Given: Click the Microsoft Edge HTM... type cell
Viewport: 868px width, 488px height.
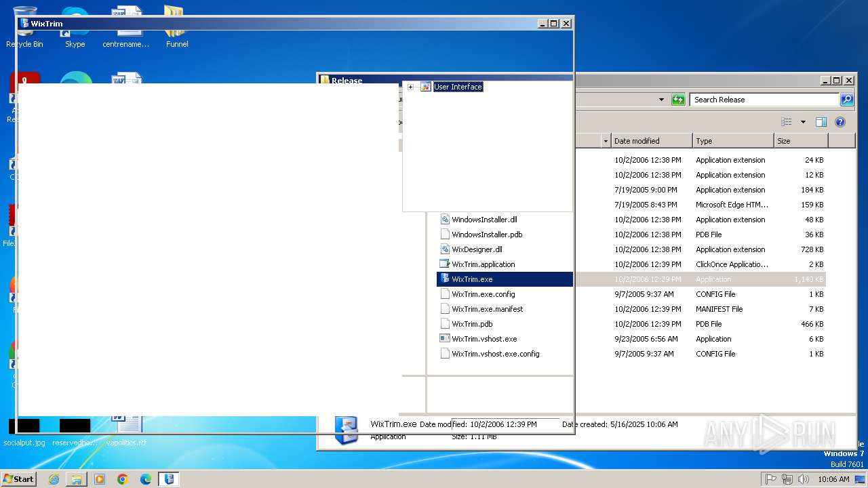Looking at the screenshot, I should [732, 205].
